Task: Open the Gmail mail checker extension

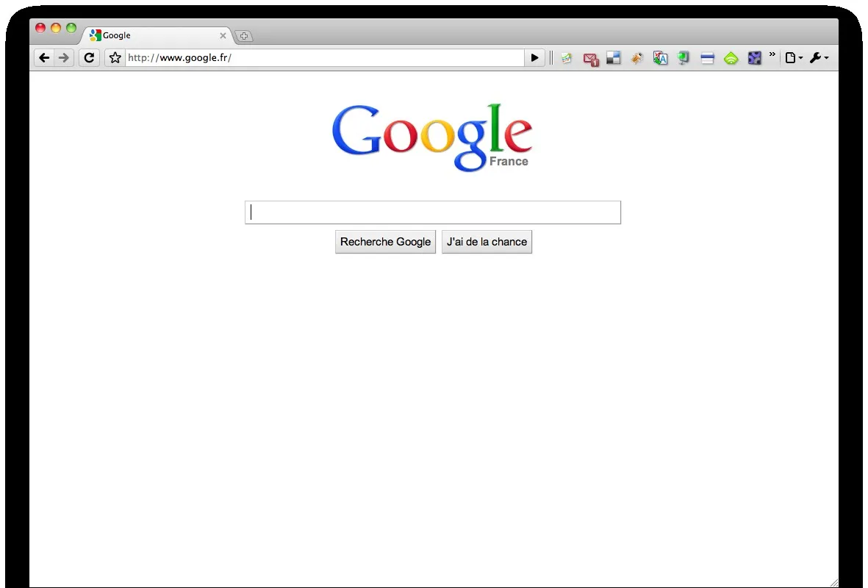Action: (591, 59)
